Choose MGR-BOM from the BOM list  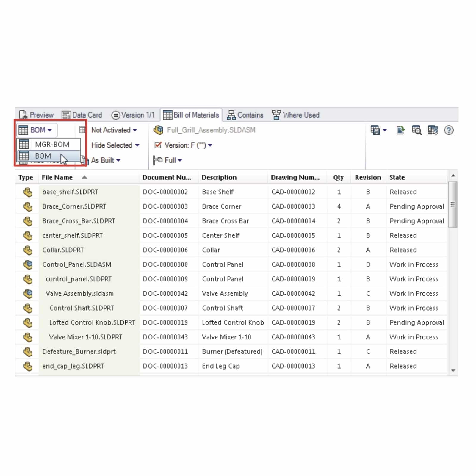(x=52, y=145)
